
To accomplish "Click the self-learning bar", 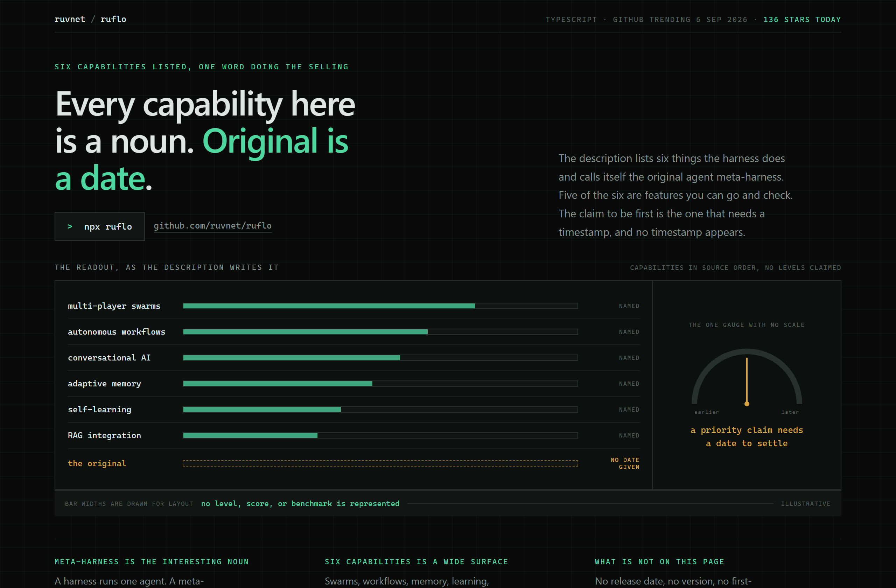I will [x=380, y=409].
